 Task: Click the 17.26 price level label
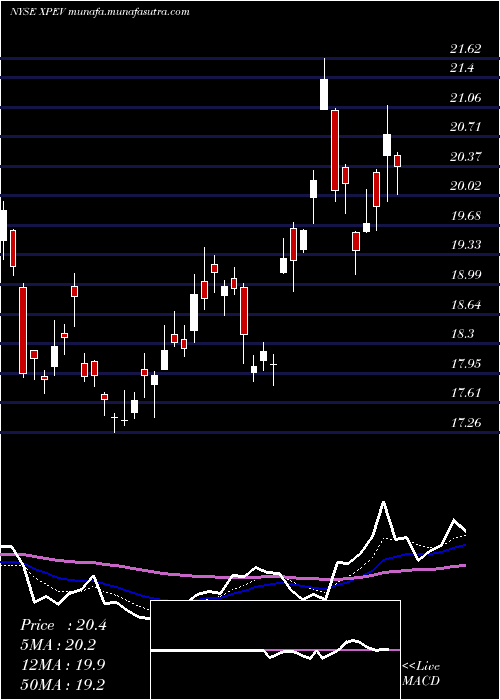(466, 423)
